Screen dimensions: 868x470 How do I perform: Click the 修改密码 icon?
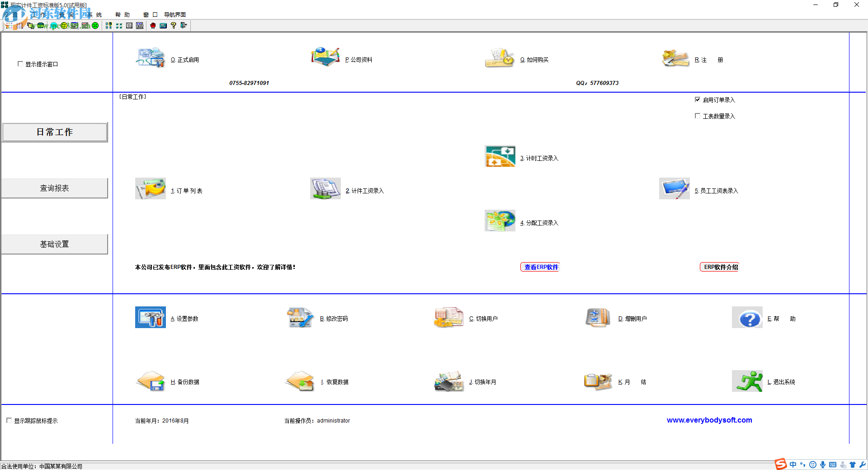click(x=300, y=317)
